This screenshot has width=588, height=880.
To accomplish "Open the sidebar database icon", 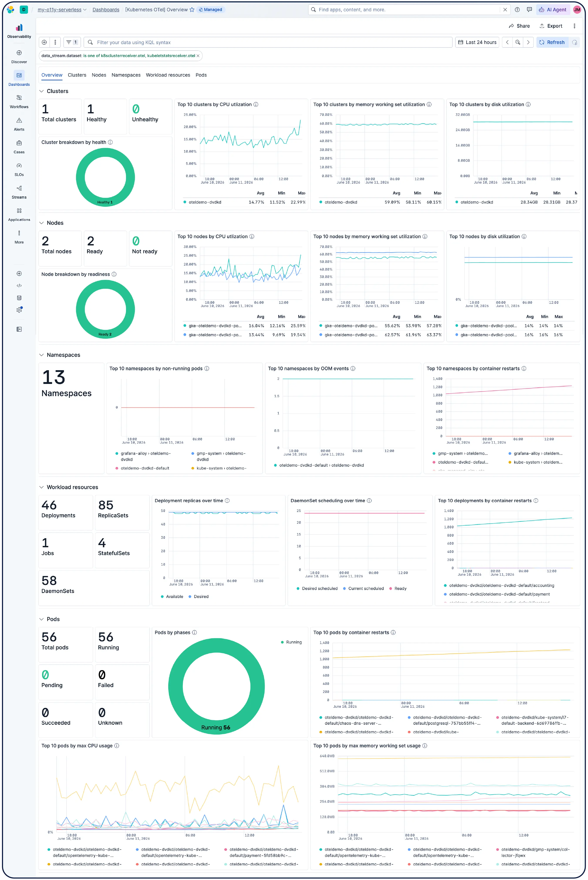I will (19, 298).
